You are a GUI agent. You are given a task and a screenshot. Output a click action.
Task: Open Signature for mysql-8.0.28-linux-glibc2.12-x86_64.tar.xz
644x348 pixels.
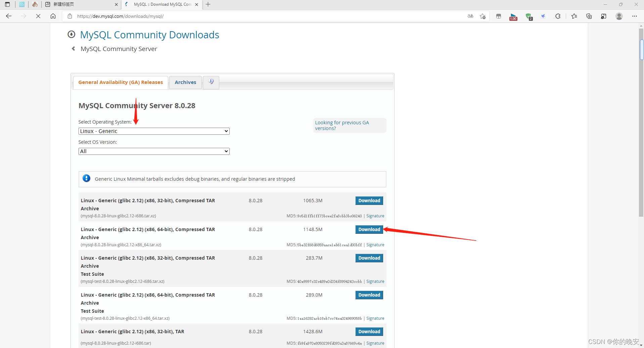coord(375,245)
